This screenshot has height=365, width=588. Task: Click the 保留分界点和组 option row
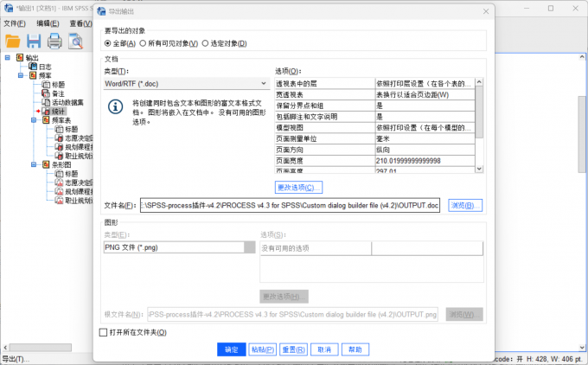(x=375, y=106)
